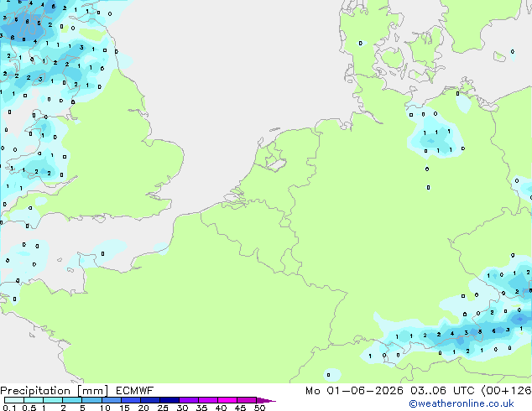
Task: Click the legend arrow tip past 50
Action: [266, 400]
